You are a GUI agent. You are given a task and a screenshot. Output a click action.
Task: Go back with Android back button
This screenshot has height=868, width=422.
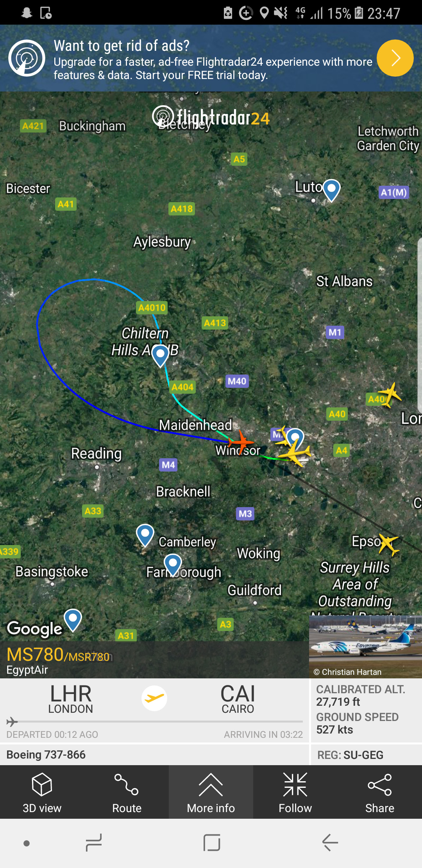coord(330,842)
